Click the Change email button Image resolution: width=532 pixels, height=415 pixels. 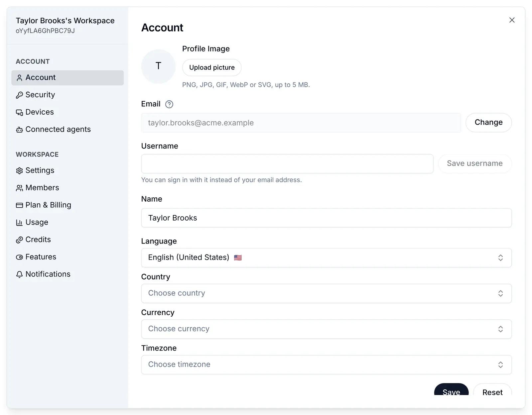488,123
